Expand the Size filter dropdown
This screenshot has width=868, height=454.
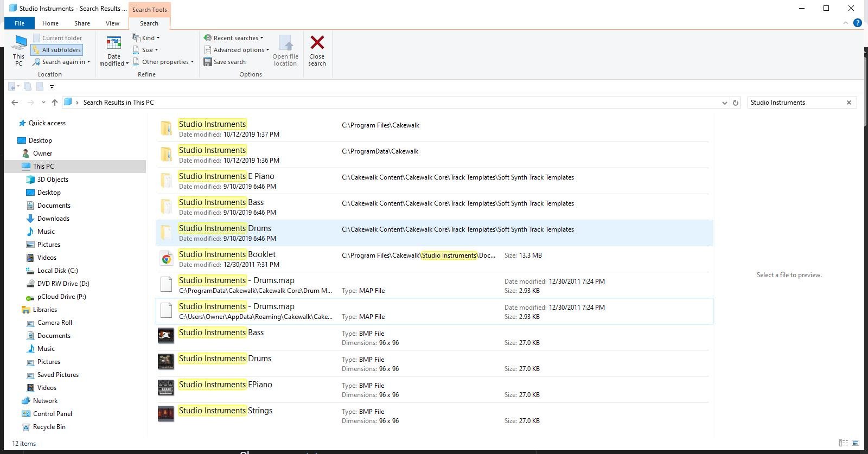click(145, 50)
